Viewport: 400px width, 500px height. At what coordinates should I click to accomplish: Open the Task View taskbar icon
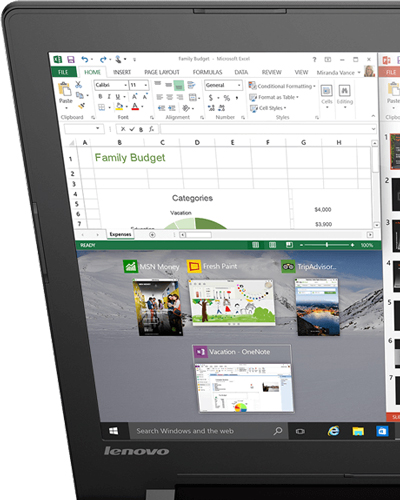[300, 431]
